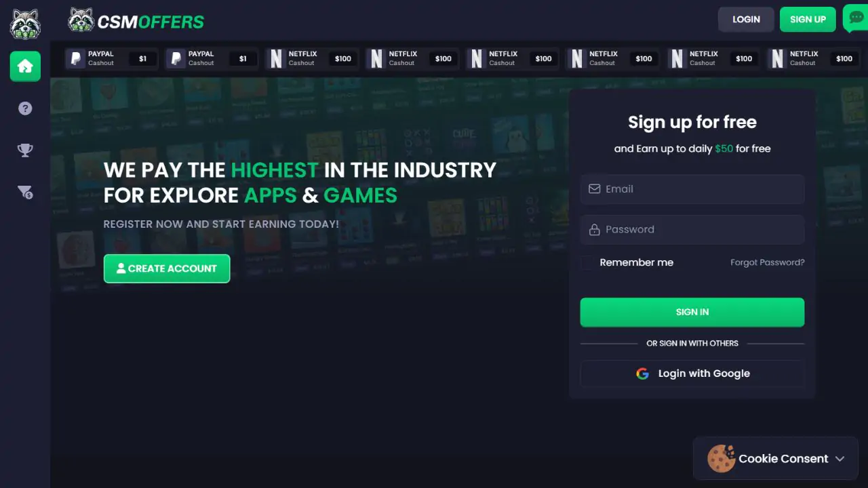Click the raccoon logo in sidebar top
The image size is (868, 488).
(25, 24)
